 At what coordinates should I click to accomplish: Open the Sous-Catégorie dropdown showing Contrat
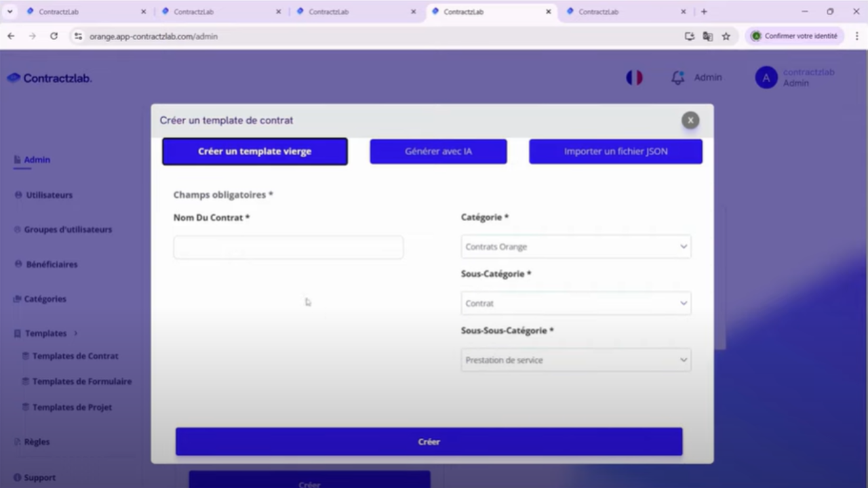pos(576,303)
